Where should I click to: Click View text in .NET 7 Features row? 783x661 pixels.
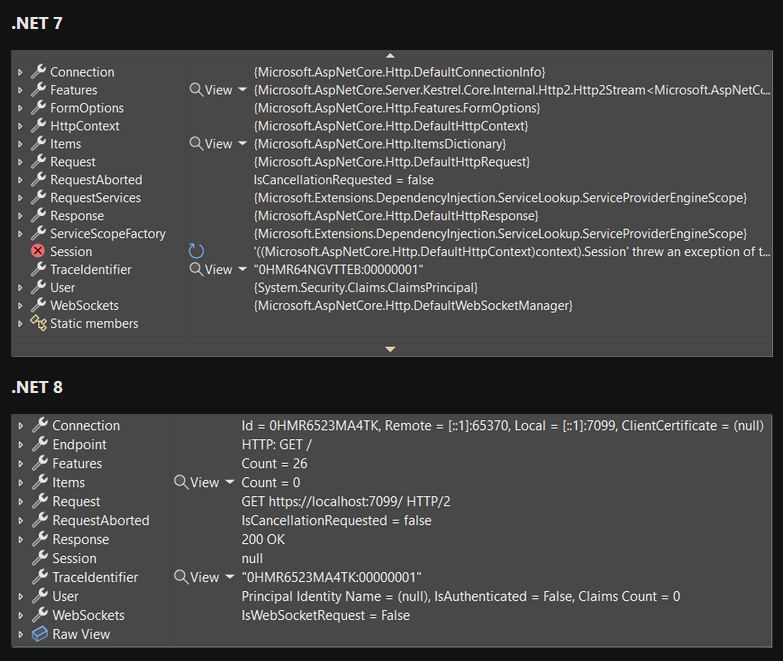click(218, 90)
